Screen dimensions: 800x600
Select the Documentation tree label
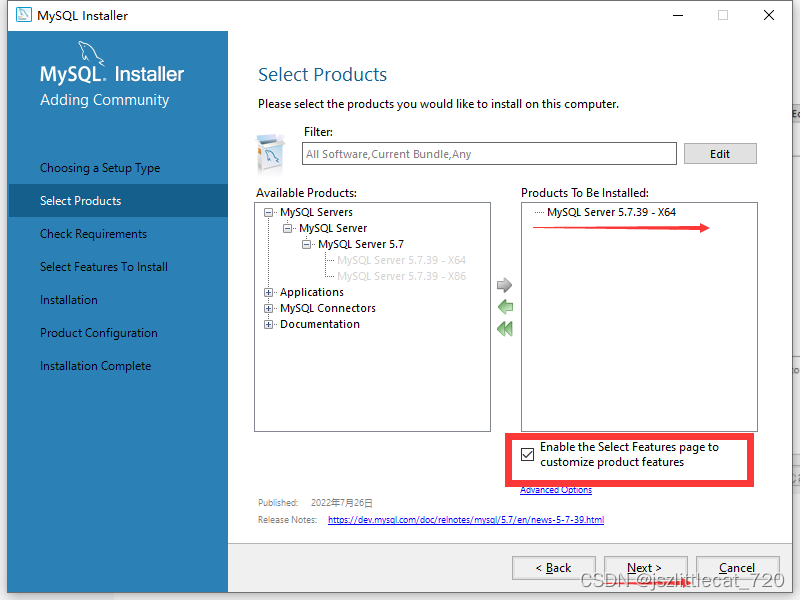click(x=320, y=324)
